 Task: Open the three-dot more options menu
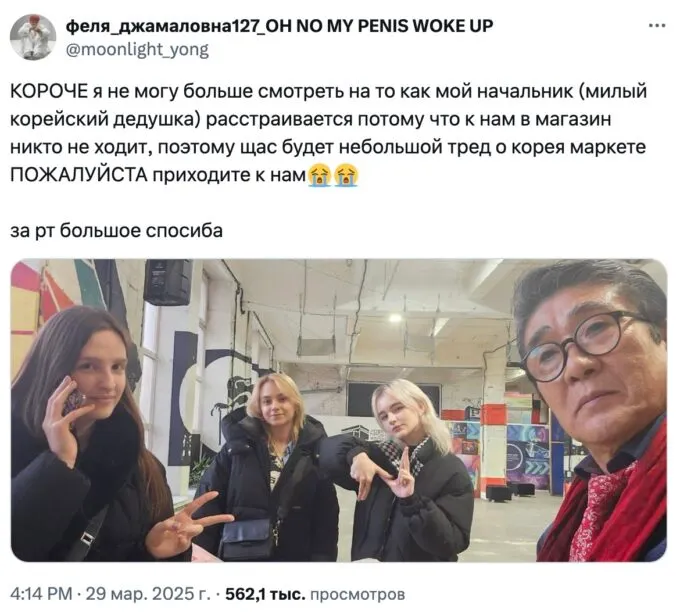[657, 26]
